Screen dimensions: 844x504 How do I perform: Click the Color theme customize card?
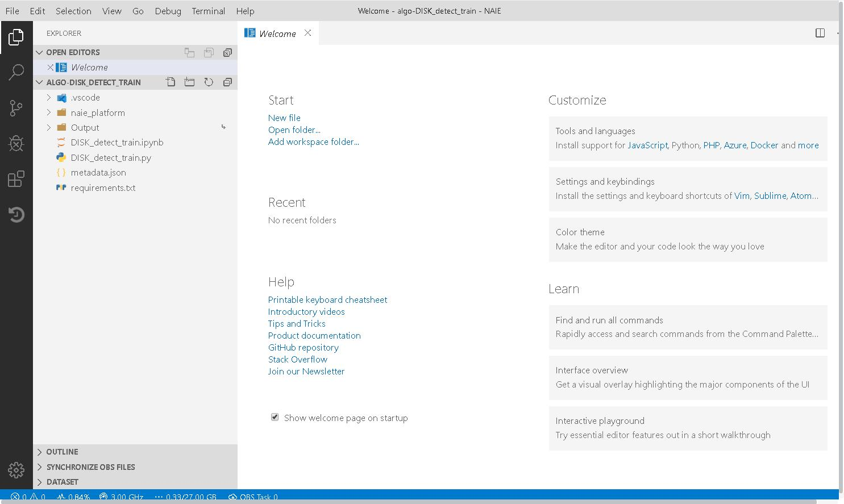coord(688,239)
